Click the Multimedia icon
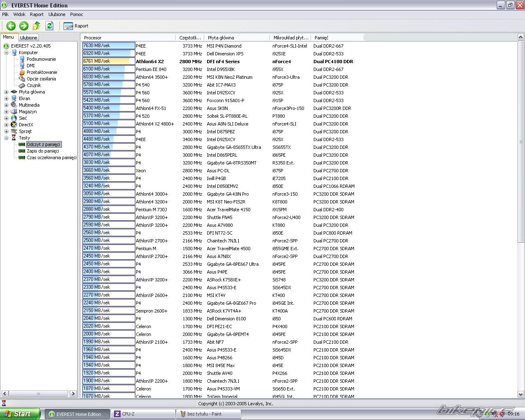The width and height of the screenshot is (525, 420). click(x=14, y=105)
